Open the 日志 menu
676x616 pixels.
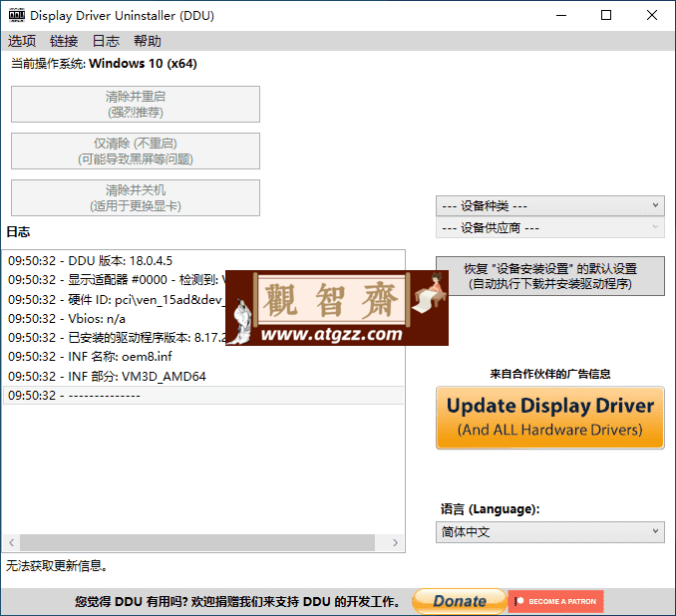[x=106, y=41]
